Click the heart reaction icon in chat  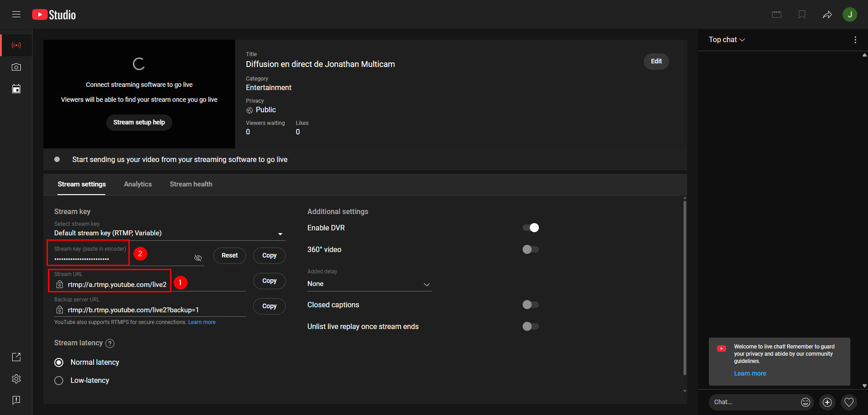[849, 402]
